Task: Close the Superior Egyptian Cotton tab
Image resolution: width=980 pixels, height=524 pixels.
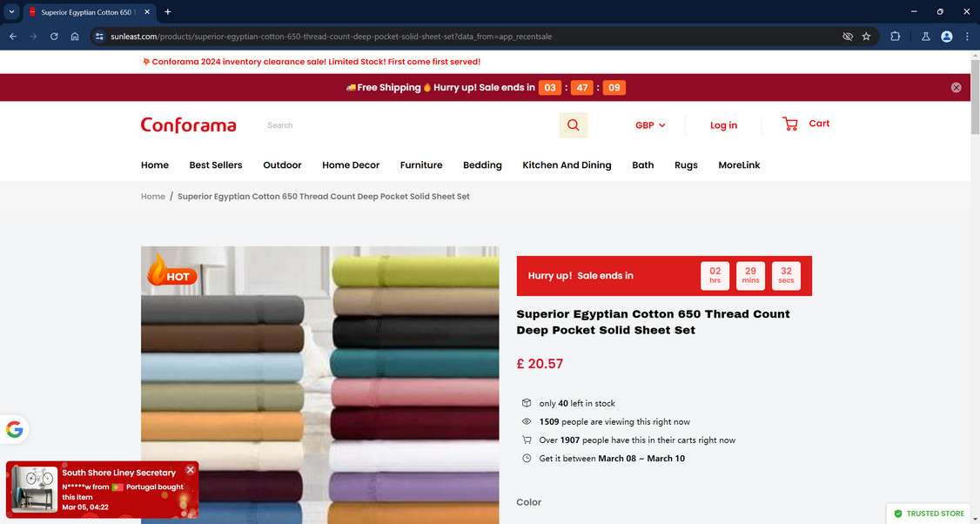Action: pyautogui.click(x=147, y=12)
